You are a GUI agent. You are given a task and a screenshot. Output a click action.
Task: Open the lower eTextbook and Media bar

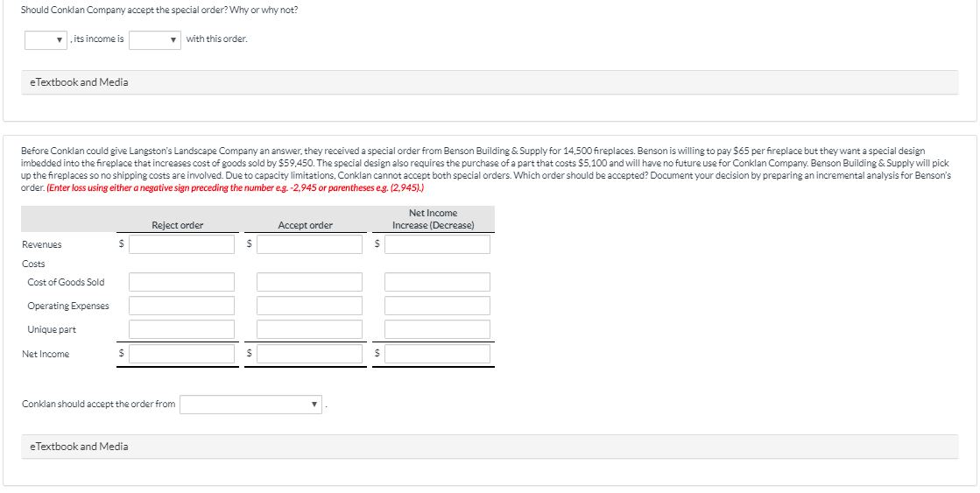point(490,447)
